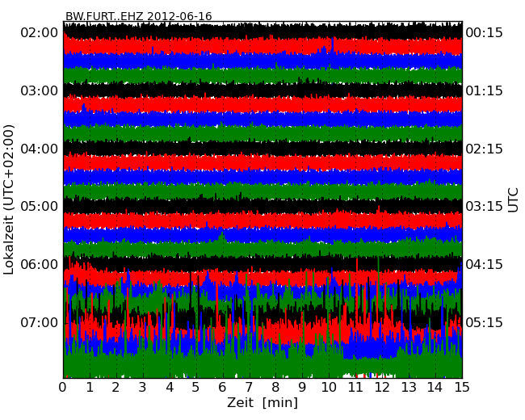Click x-axis tick label 9
Viewport: 525px width, 420px height.
point(302,387)
